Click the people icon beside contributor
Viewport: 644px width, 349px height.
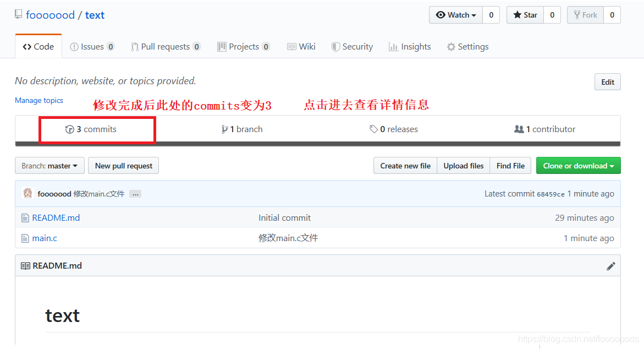click(x=519, y=129)
